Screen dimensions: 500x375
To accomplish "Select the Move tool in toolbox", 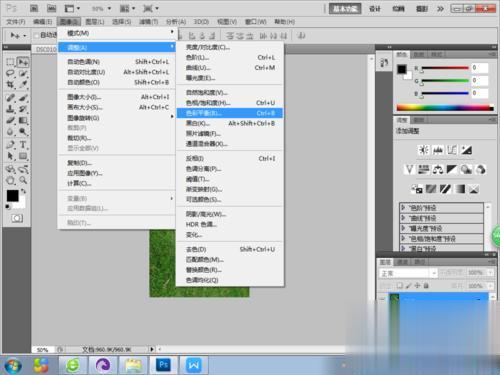I will tap(23, 62).
